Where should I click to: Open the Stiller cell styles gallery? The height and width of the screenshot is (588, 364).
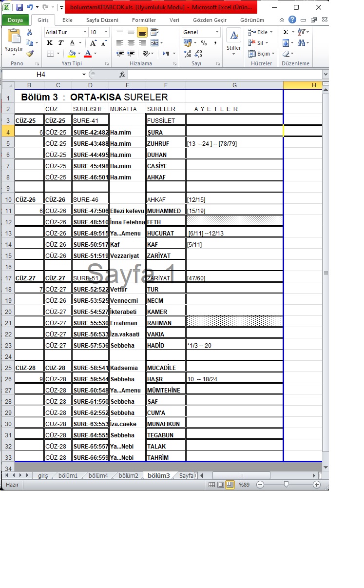click(x=234, y=41)
